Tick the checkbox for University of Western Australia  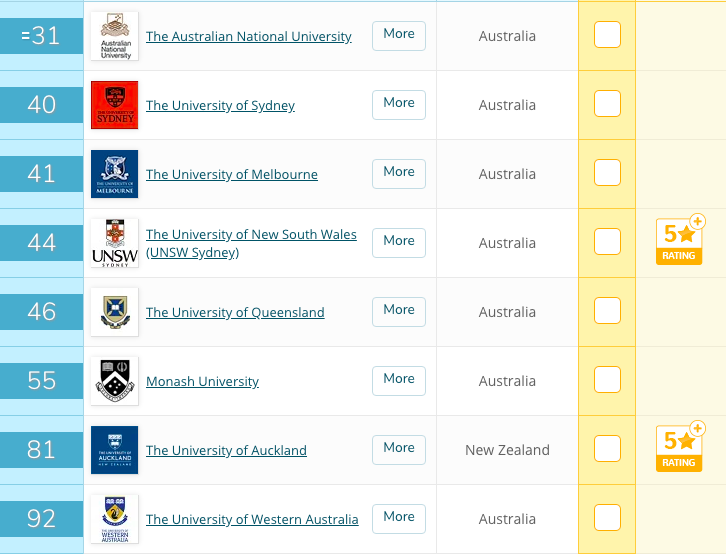pos(607,517)
